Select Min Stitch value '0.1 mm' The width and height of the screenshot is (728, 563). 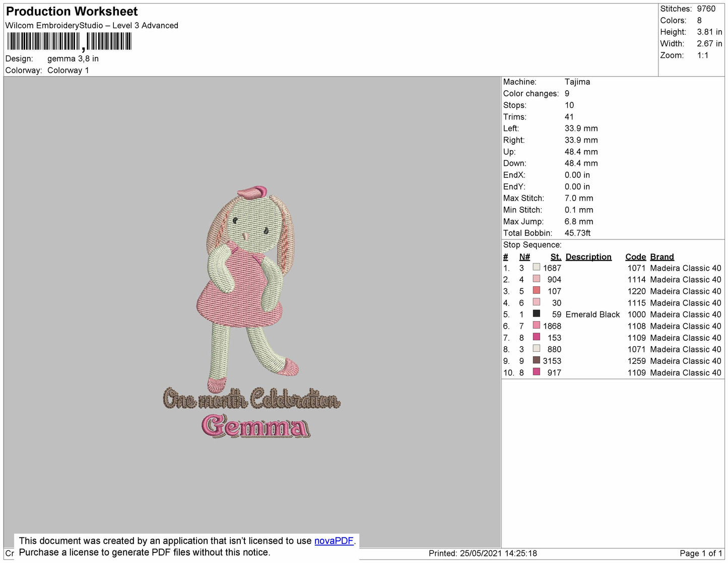point(579,210)
